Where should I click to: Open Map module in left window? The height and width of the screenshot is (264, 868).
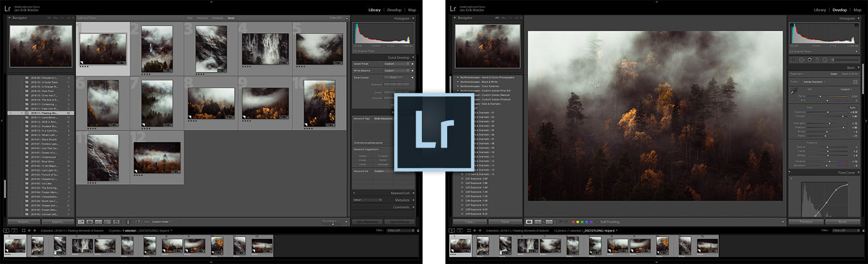point(412,10)
